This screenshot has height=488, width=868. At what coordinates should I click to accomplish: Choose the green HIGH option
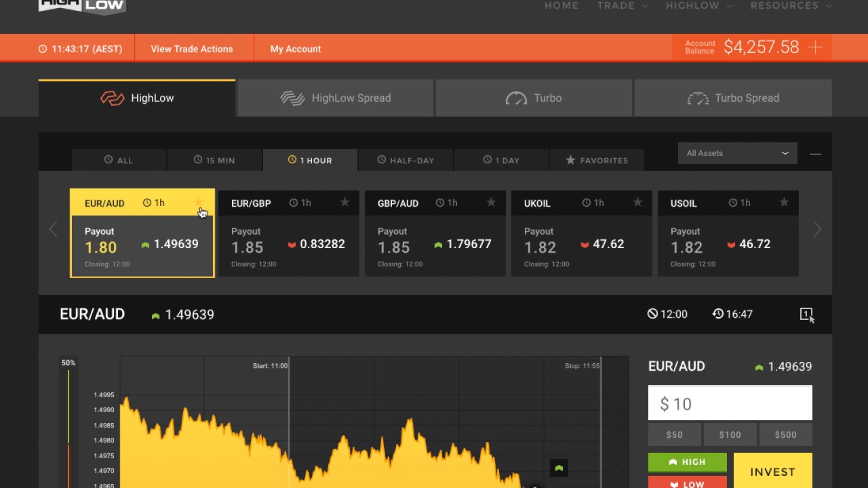point(688,462)
